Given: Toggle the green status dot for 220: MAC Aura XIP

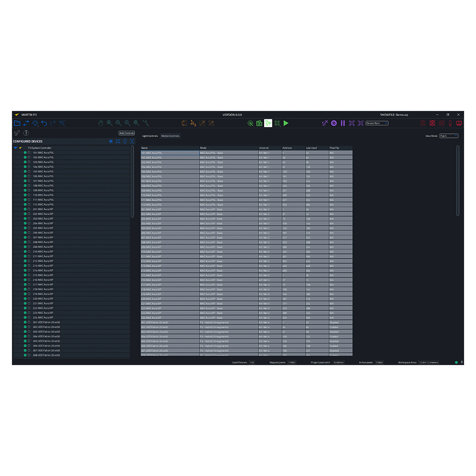Looking at the screenshot, I should [x=25, y=298].
